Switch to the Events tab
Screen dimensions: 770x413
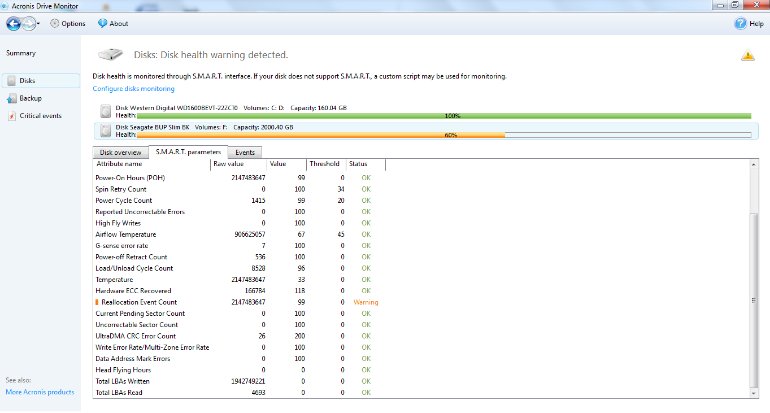point(245,153)
